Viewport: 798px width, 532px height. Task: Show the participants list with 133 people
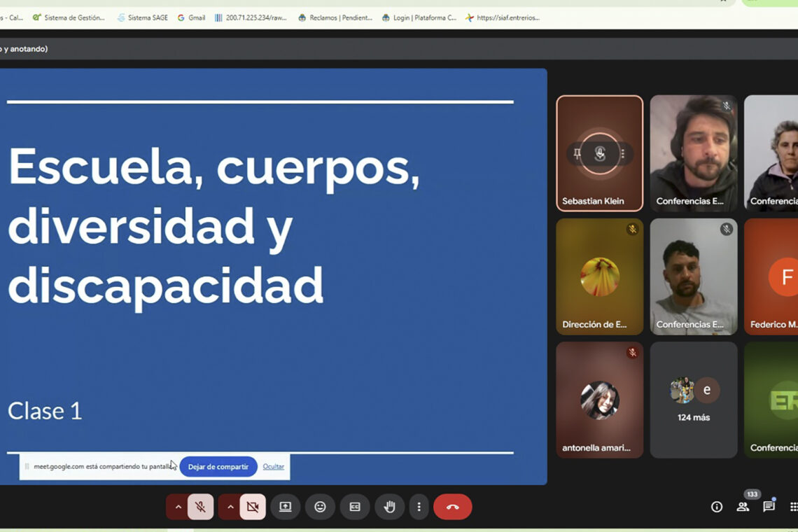pyautogui.click(x=743, y=506)
